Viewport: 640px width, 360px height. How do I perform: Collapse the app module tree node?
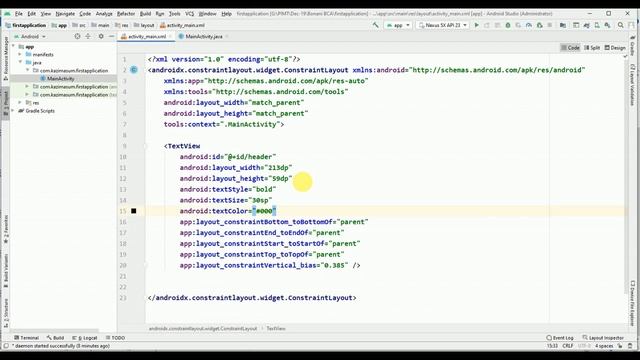click(14, 46)
